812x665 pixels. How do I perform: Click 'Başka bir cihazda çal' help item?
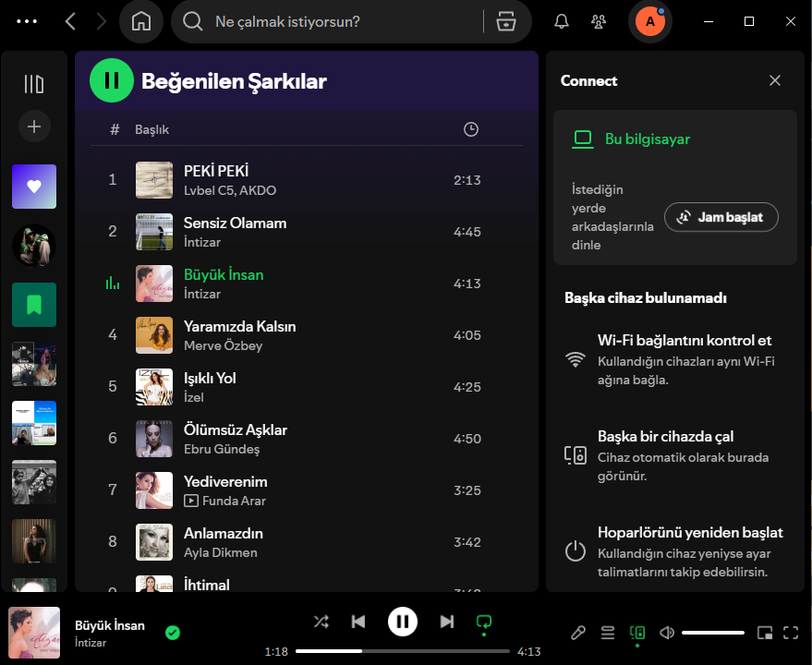click(665, 437)
